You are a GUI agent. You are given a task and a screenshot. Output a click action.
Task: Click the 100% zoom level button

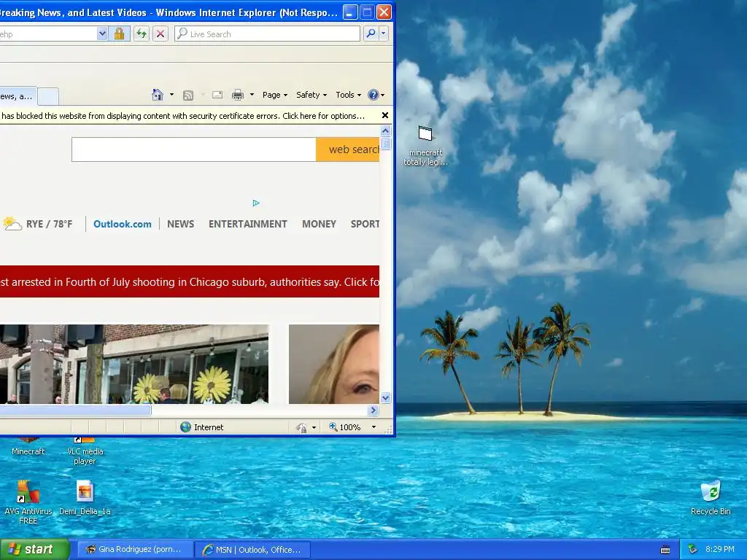tap(345, 427)
